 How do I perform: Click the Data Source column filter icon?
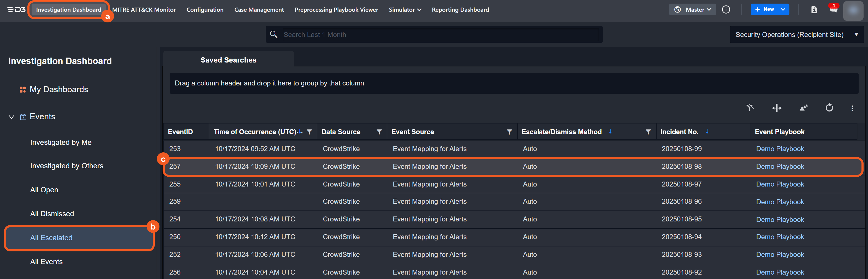[379, 132]
